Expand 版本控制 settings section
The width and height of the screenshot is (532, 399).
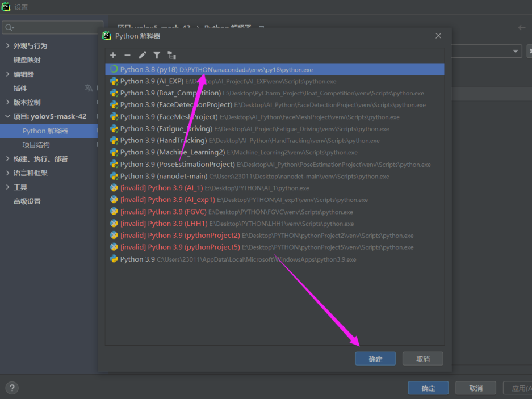tap(7, 102)
